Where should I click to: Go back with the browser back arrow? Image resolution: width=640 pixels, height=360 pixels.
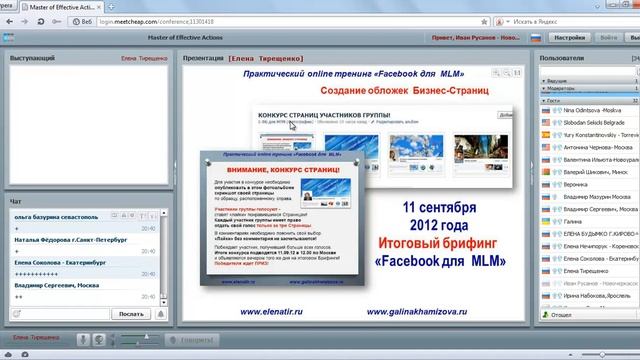coord(9,22)
